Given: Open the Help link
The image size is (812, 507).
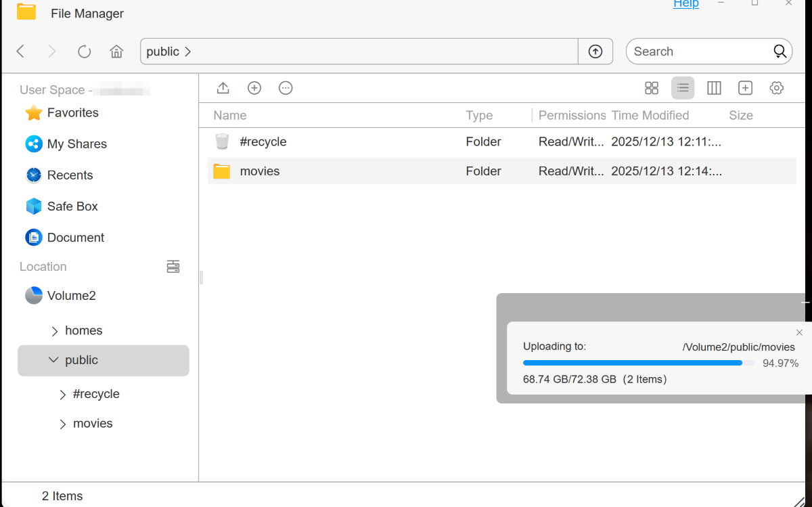Looking at the screenshot, I should [685, 4].
